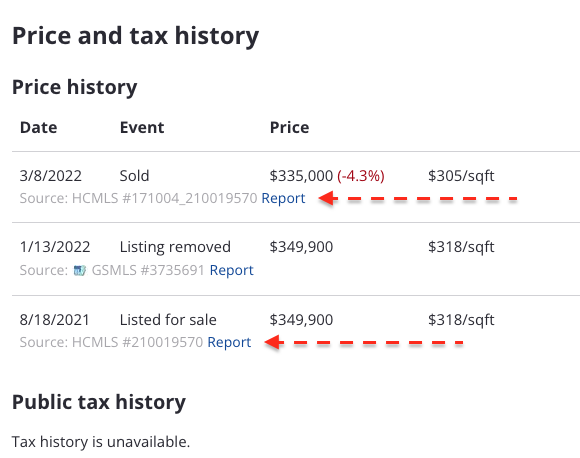Click the 3/8/2022 sold date

point(51,176)
